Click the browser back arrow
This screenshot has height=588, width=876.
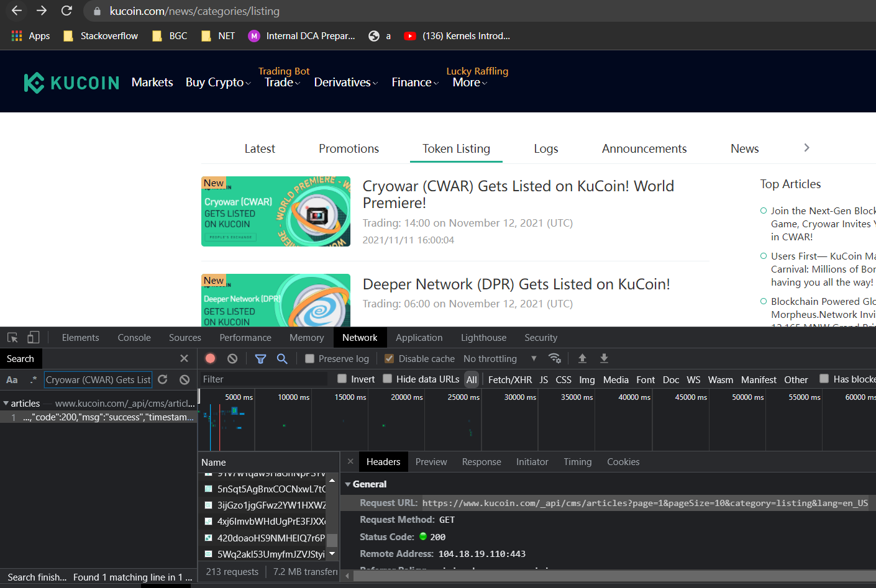point(17,11)
